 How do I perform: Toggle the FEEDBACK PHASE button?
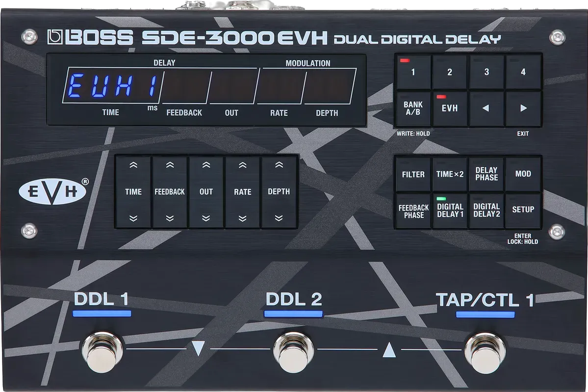[413, 210]
